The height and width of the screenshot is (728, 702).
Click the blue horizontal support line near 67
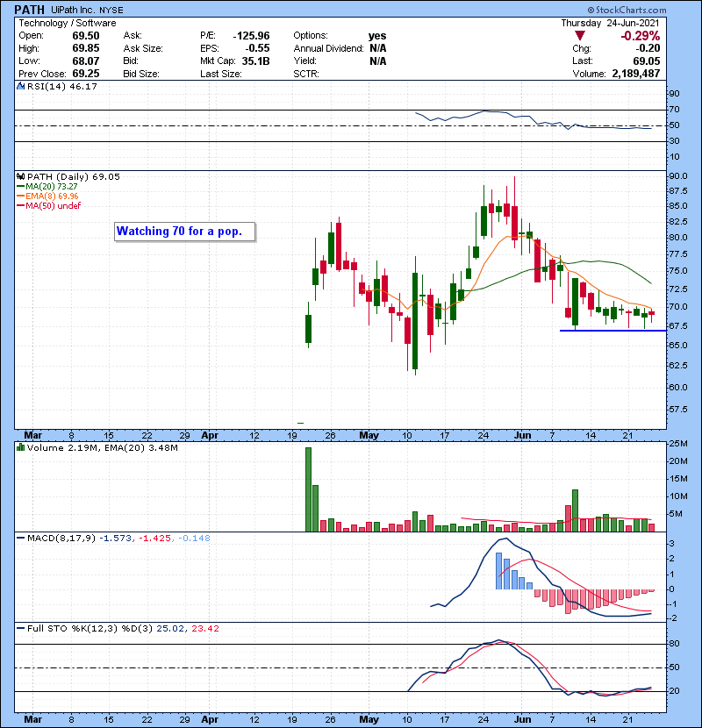(x=613, y=331)
